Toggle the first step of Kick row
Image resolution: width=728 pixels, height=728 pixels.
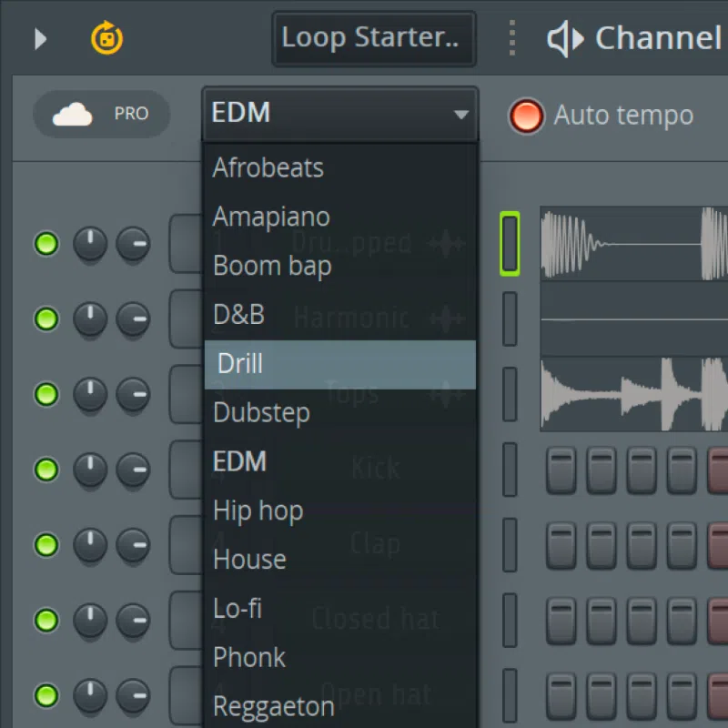[561, 470]
